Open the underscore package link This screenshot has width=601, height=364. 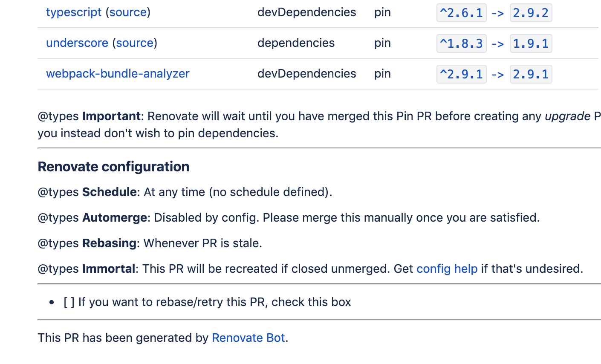pos(77,43)
